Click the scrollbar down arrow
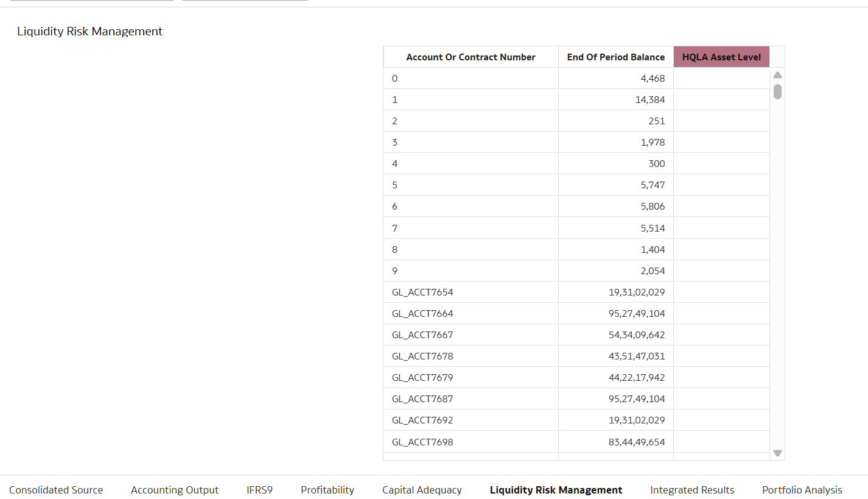This screenshot has height=499, width=868. tap(777, 453)
